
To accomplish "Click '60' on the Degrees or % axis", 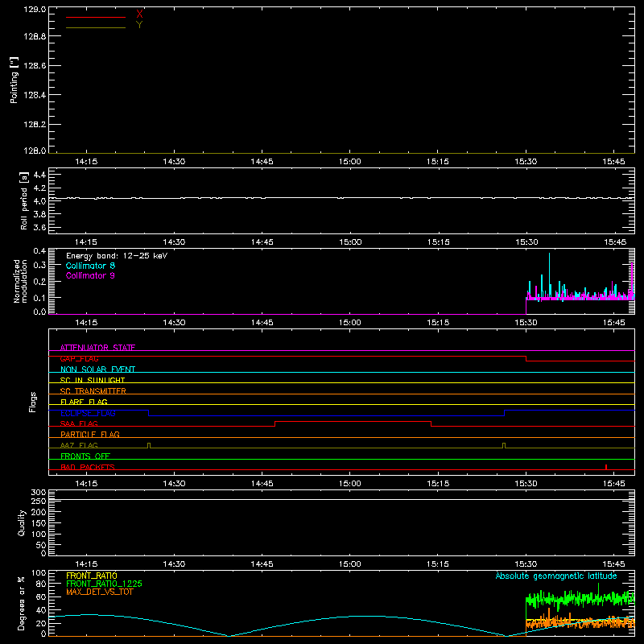I will [41, 597].
